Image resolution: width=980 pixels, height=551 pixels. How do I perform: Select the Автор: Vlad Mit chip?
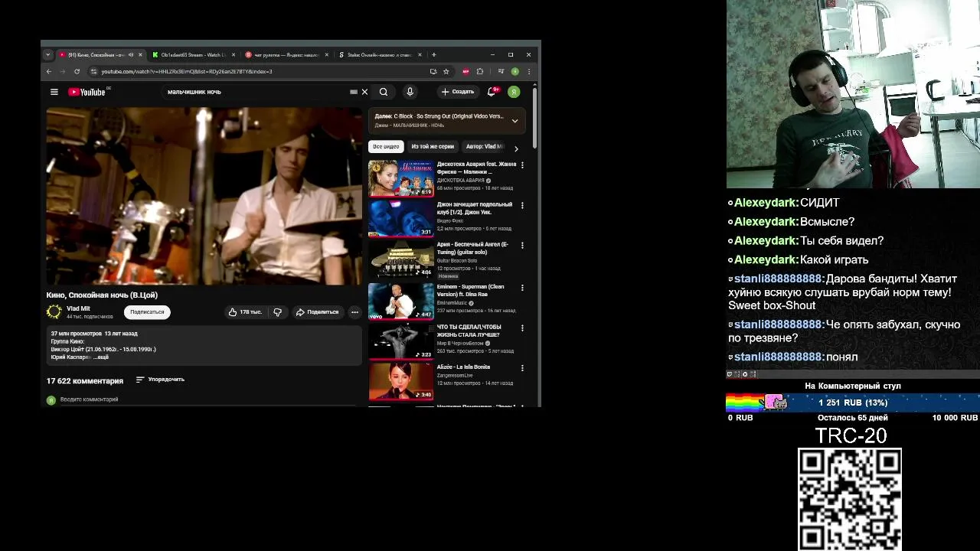pyautogui.click(x=485, y=146)
